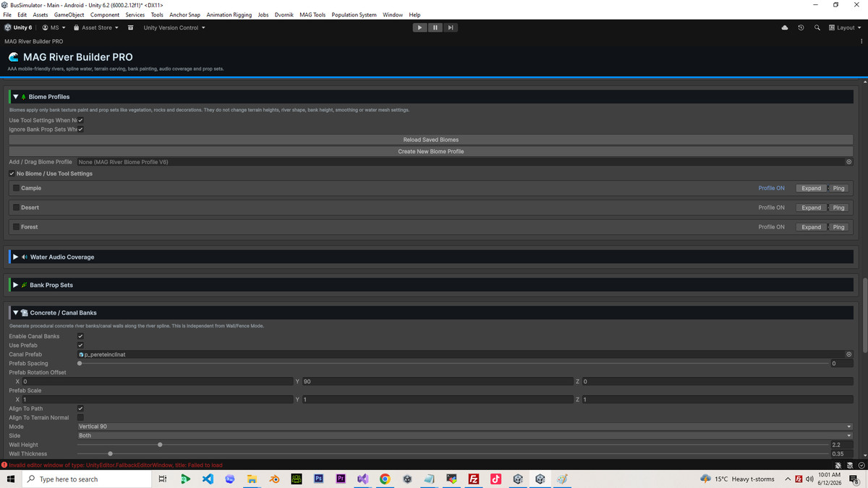Open the Mode dropdown showing Vertical 90

click(x=465, y=427)
